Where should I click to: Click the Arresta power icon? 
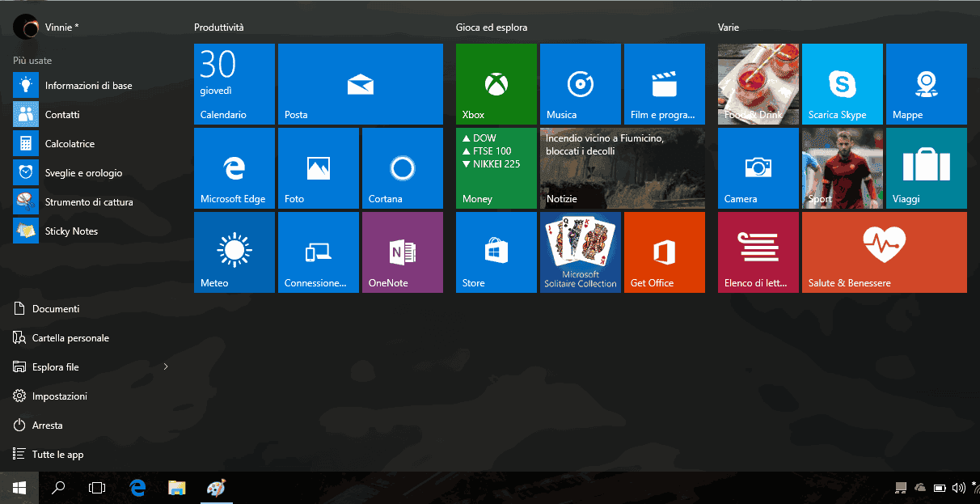(x=18, y=425)
